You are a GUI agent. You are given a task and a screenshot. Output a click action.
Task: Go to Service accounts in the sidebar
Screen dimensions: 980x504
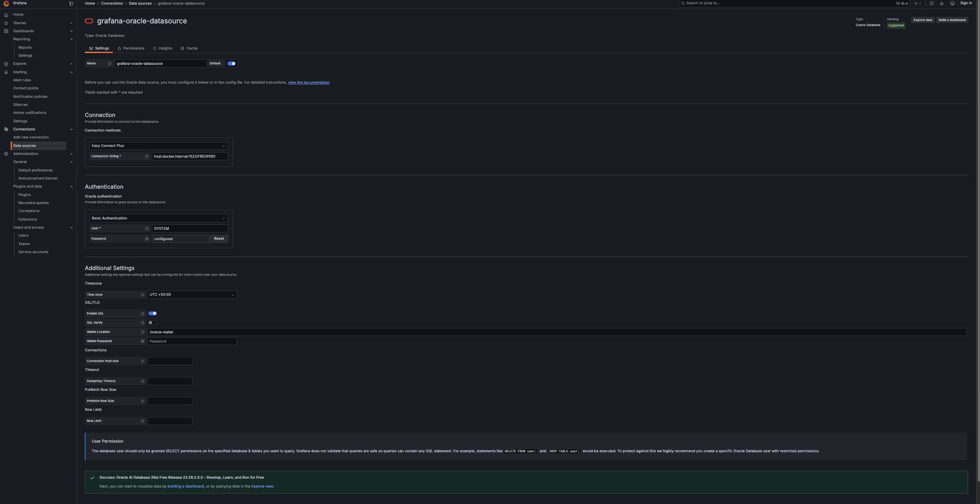(33, 252)
